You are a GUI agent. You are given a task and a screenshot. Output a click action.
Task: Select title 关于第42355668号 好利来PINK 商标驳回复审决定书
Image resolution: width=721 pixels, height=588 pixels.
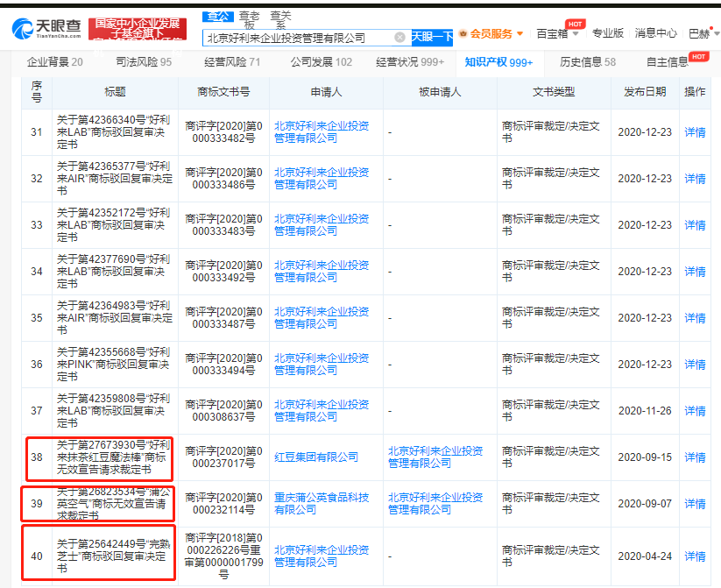pos(114,365)
